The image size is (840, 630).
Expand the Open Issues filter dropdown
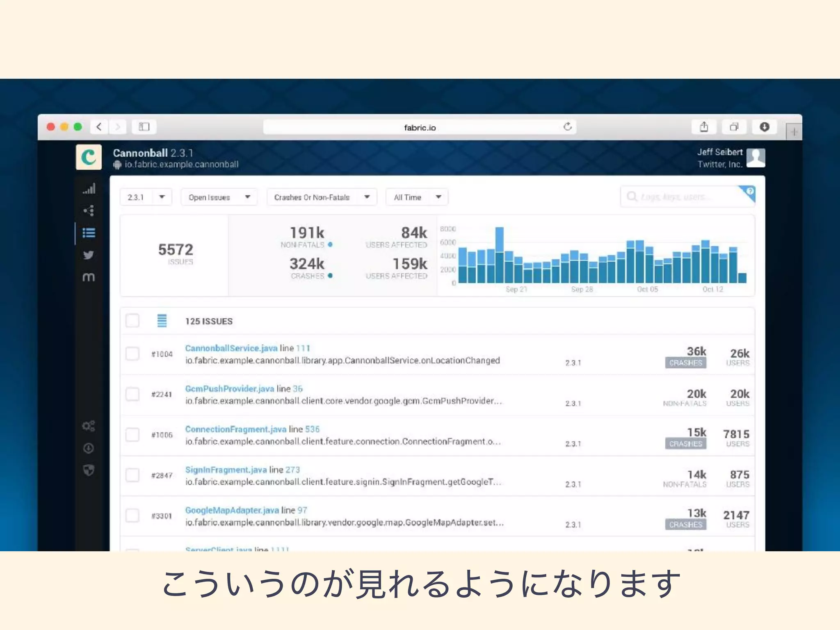pyautogui.click(x=219, y=197)
